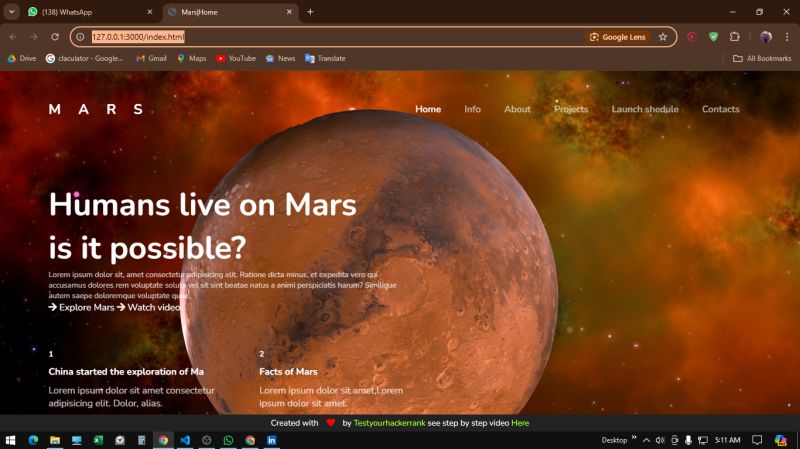Bookmark this page with the star icon

coord(663,37)
